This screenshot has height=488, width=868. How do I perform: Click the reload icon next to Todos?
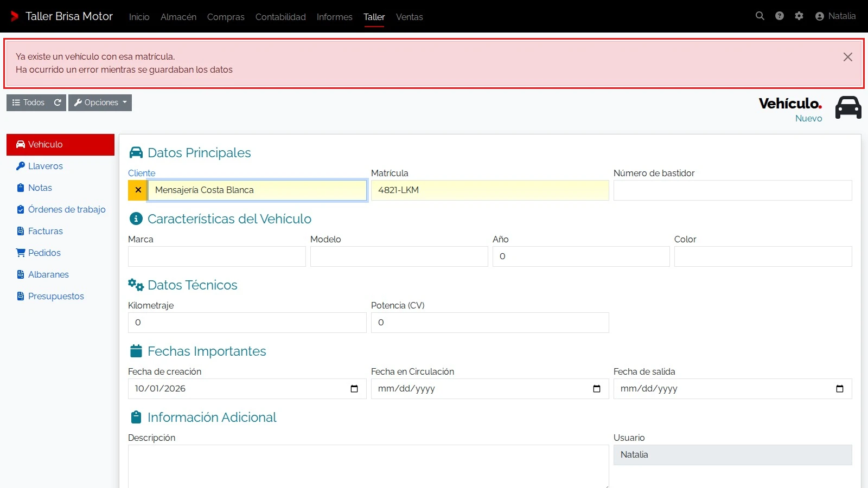pos(58,102)
